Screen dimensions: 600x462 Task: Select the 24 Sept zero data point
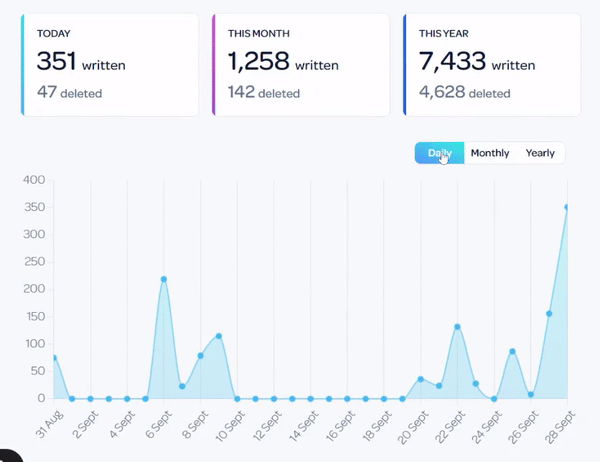tap(494, 398)
